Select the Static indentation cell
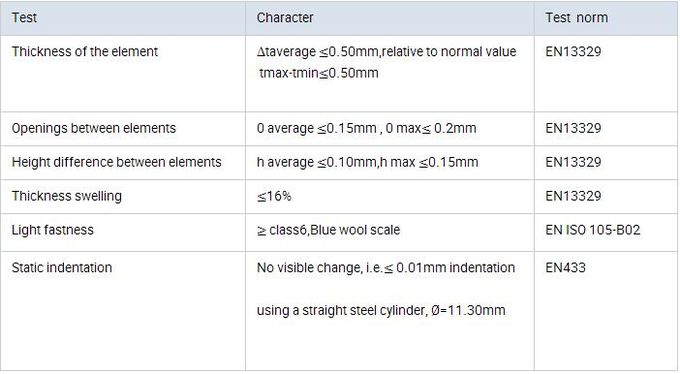This screenshot has height=374, width=680. coord(123,311)
